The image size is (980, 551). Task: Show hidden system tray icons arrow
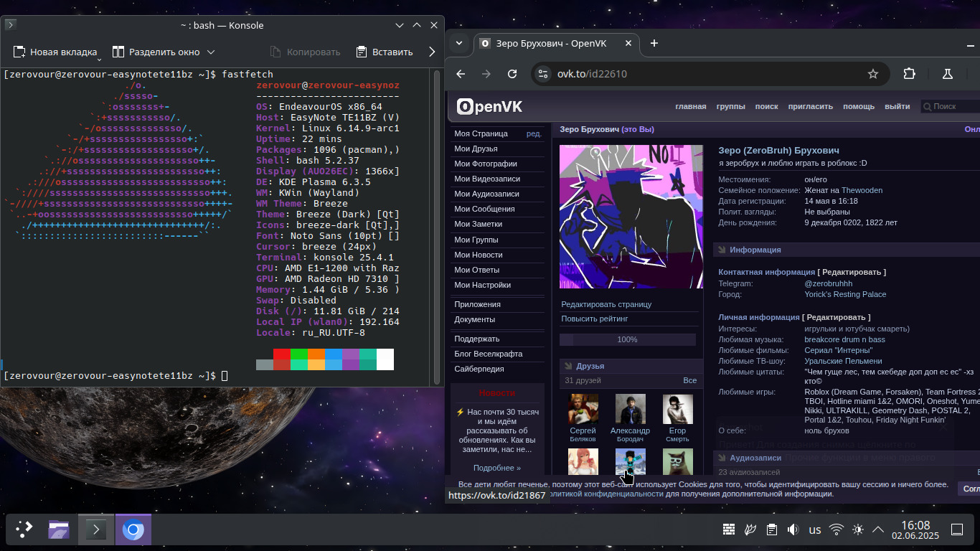[878, 529]
